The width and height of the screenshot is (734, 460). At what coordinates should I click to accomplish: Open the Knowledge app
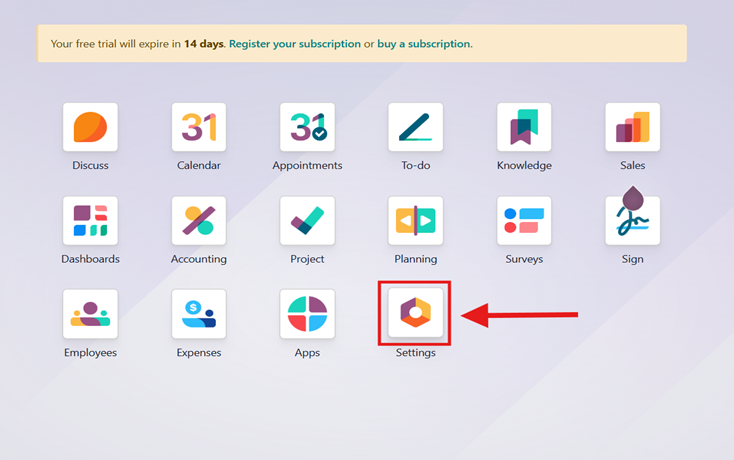[524, 127]
